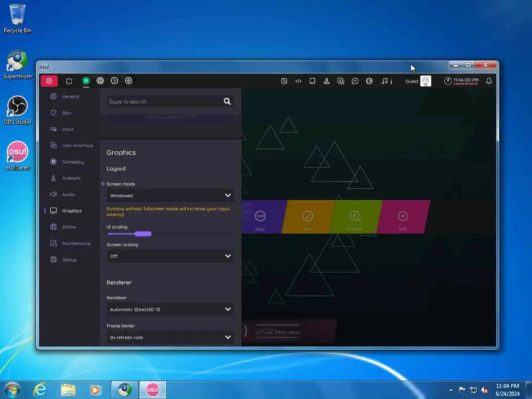This screenshot has width=532, height=399.
Task: Select the Supermium desktop shortcut
Action: (17, 65)
